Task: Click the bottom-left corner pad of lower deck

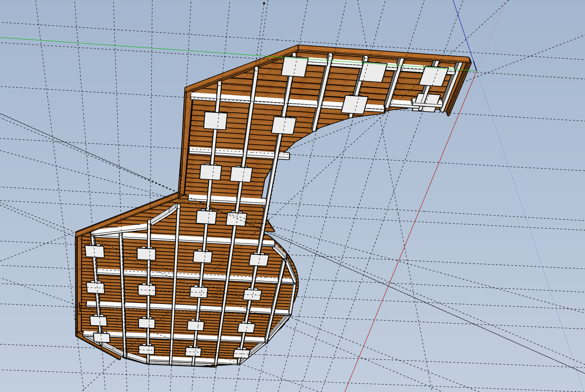Action: (x=101, y=338)
